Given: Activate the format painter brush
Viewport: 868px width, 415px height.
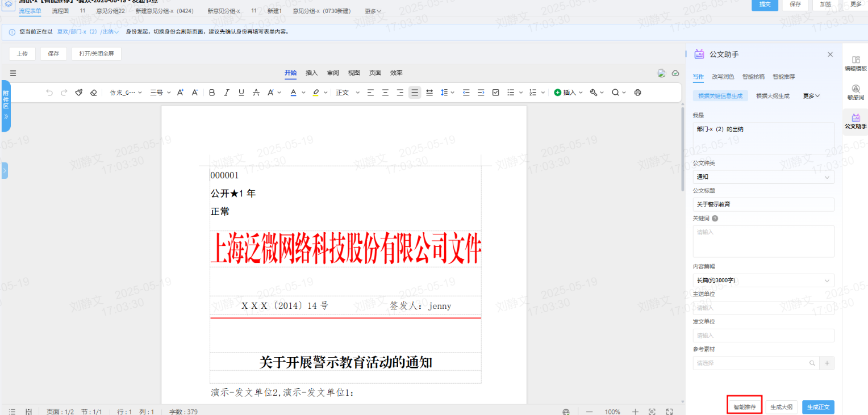Looking at the screenshot, I should (80, 93).
